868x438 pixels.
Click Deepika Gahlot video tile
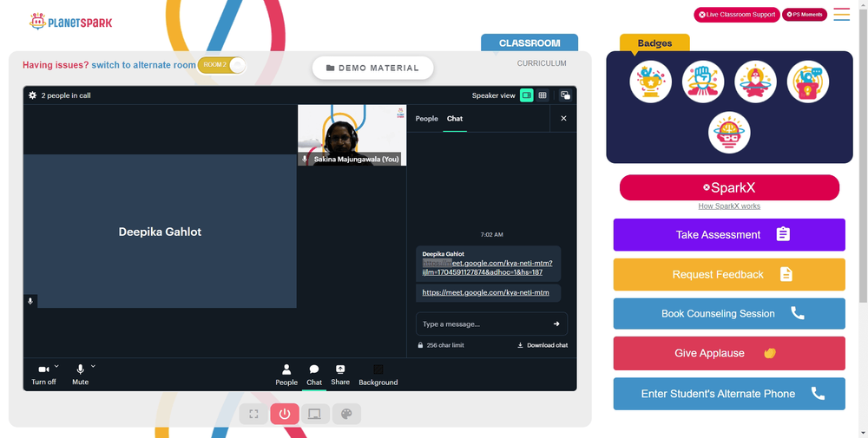click(x=160, y=232)
